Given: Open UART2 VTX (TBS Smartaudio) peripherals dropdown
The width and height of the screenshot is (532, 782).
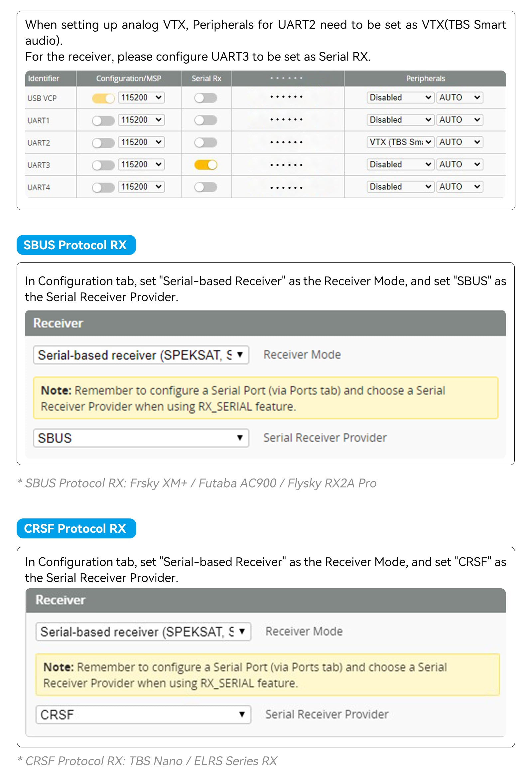Looking at the screenshot, I should click(400, 142).
